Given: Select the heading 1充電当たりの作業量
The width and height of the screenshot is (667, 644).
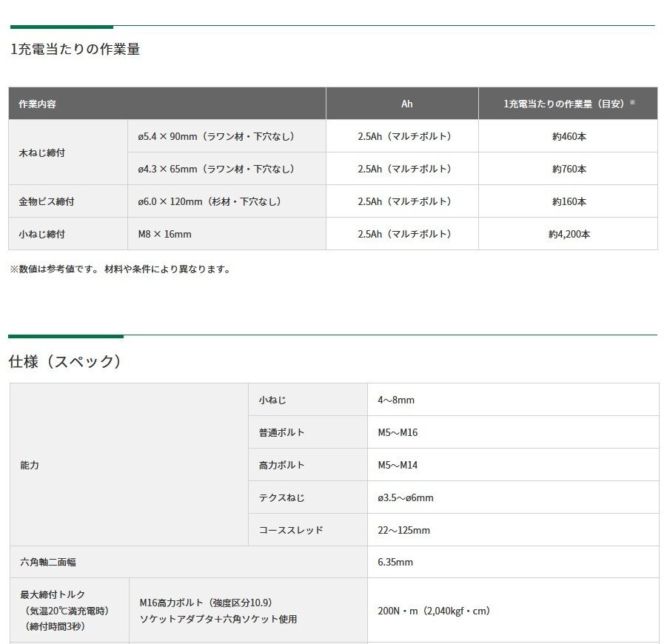Looking at the screenshot, I should (75, 49).
